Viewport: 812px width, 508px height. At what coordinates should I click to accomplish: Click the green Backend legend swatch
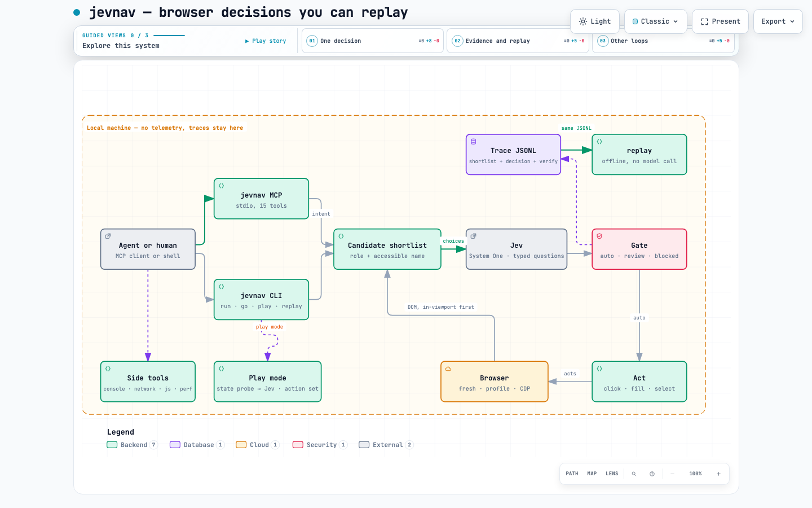coord(112,445)
